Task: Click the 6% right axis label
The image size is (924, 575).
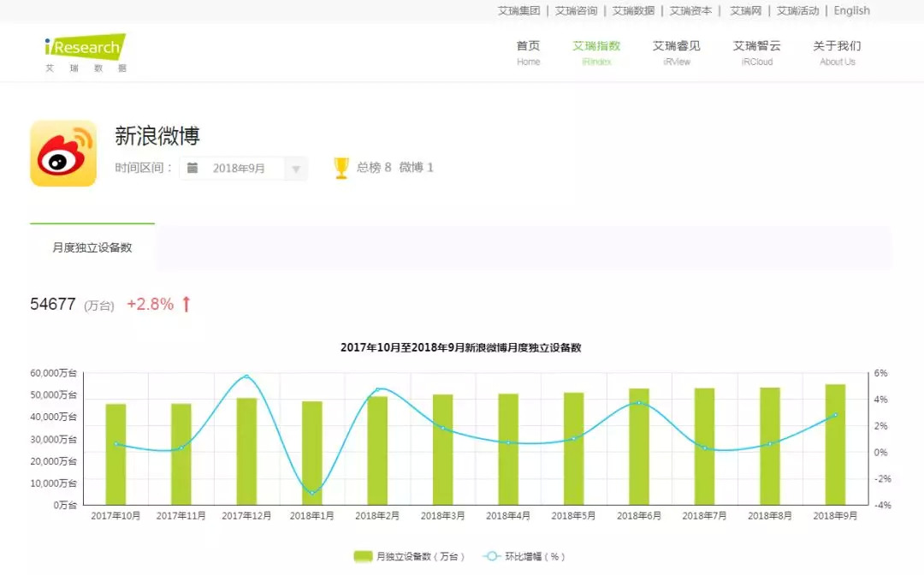Action: pyautogui.click(x=880, y=373)
